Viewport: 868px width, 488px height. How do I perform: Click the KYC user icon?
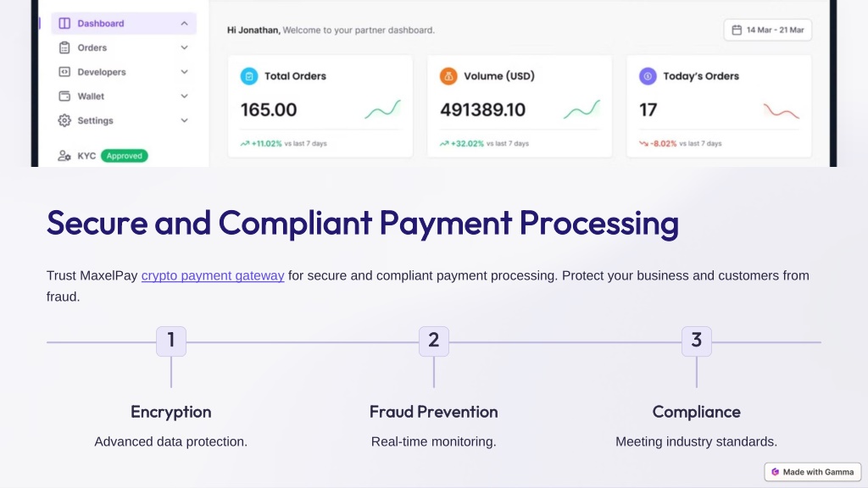(64, 156)
